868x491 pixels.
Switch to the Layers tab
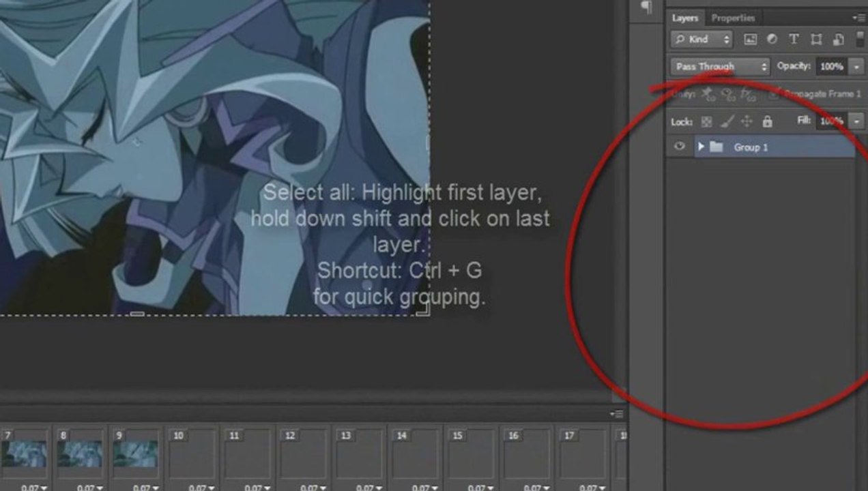pos(685,18)
